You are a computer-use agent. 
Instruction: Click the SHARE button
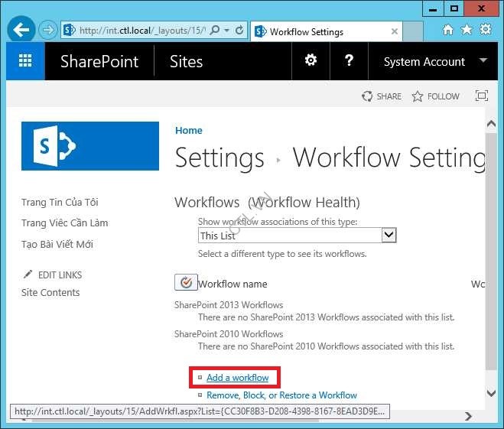382,96
